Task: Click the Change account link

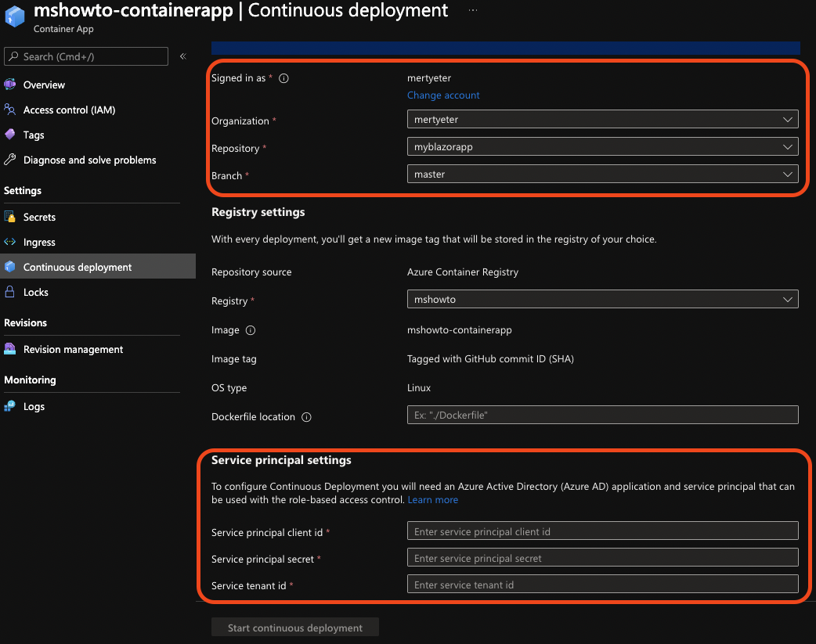Action: point(443,95)
